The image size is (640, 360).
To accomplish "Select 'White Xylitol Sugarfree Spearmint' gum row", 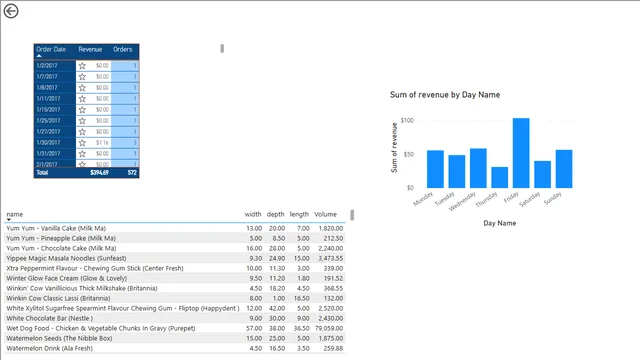I will [175, 308].
